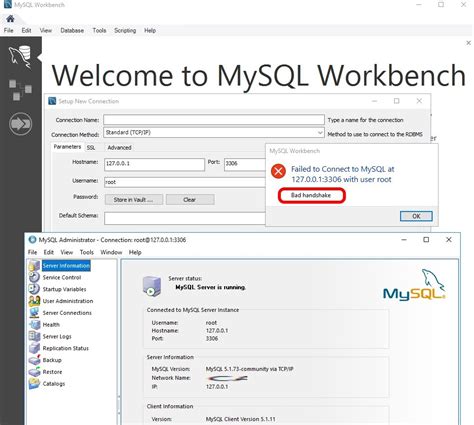
Task: Click 'MySQL Client Version 5.1.11' text
Action: (241, 419)
